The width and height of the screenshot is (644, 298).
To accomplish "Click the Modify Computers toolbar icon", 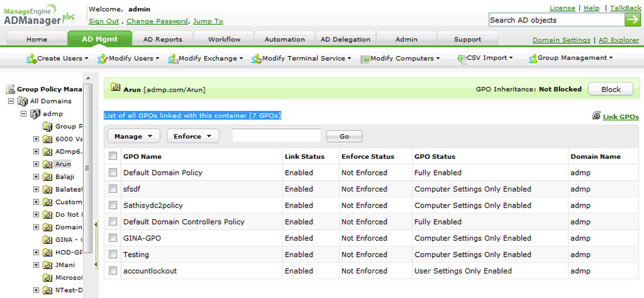I will 365,59.
